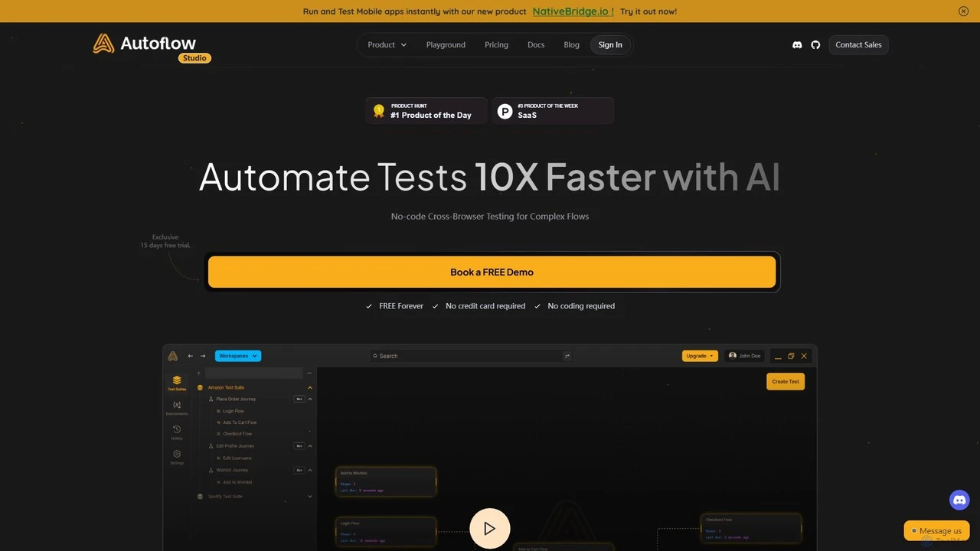Click the Add to Wishlist flow card on canvas
Image resolution: width=980 pixels, height=551 pixels.
pyautogui.click(x=386, y=482)
